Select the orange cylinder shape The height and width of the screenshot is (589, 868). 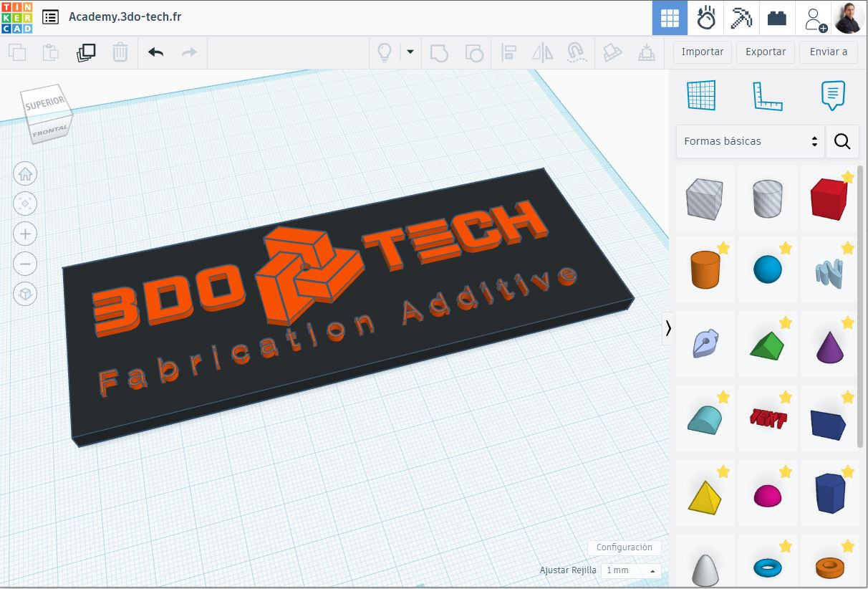click(705, 269)
